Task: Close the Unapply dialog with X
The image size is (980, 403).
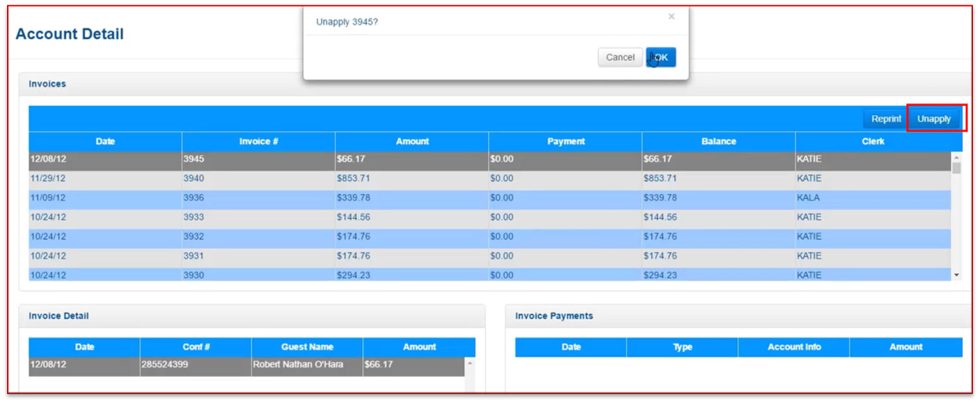Action: 671,17
